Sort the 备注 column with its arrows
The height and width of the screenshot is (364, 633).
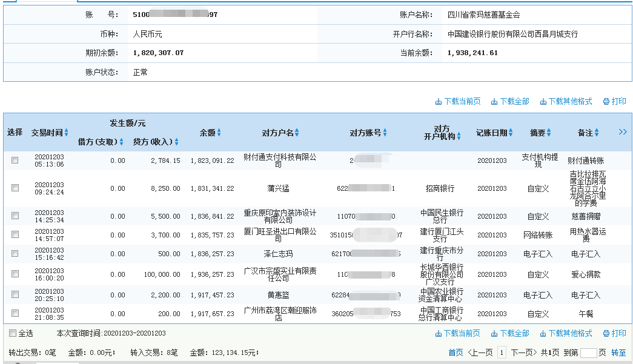tap(596, 132)
